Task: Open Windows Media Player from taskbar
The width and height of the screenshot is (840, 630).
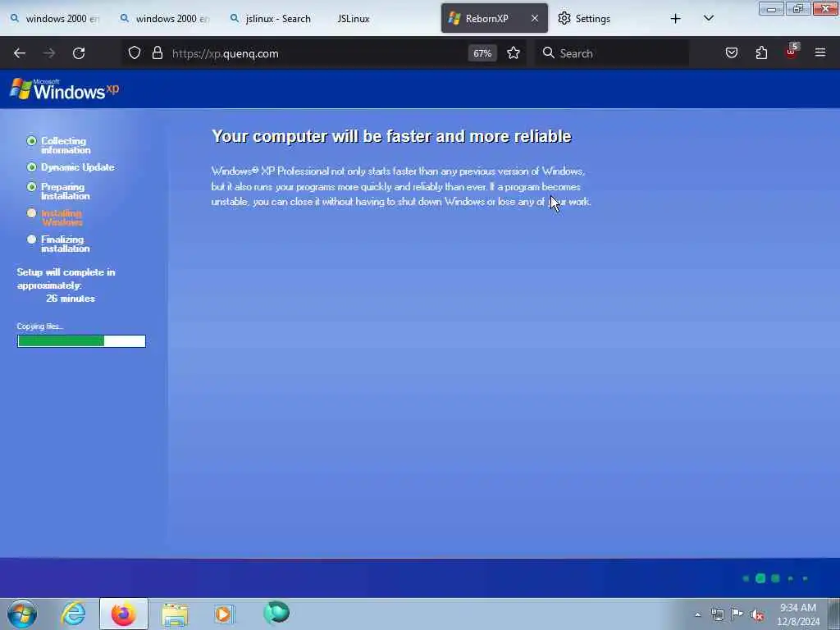Action: [x=224, y=614]
